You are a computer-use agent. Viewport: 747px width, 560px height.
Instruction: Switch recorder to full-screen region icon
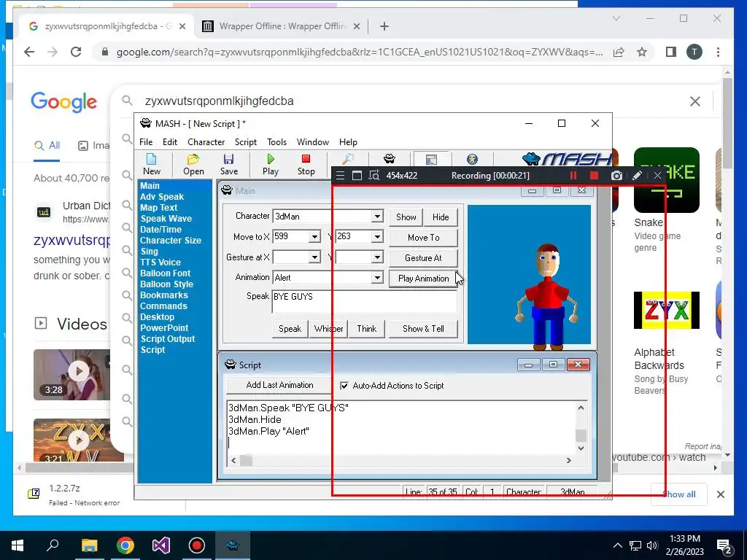click(x=357, y=176)
